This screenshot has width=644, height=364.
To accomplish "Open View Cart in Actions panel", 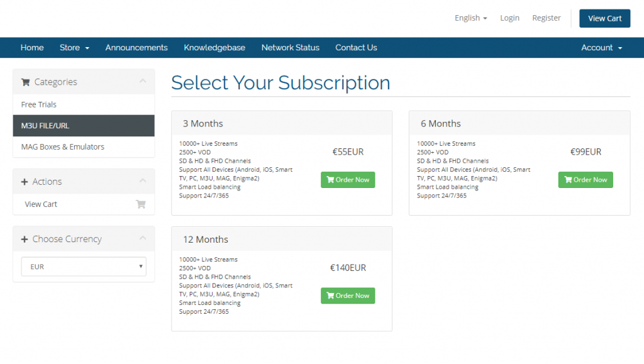I will click(84, 204).
